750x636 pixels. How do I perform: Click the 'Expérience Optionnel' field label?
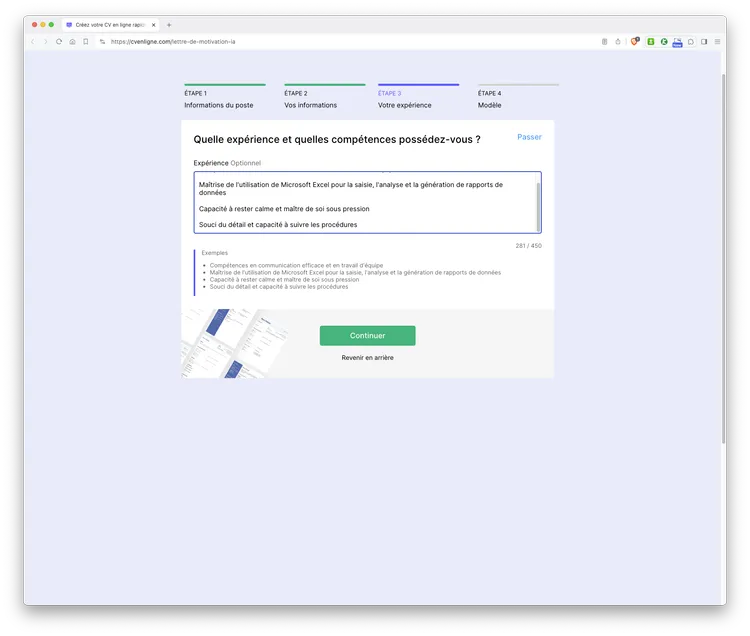pyautogui.click(x=227, y=163)
